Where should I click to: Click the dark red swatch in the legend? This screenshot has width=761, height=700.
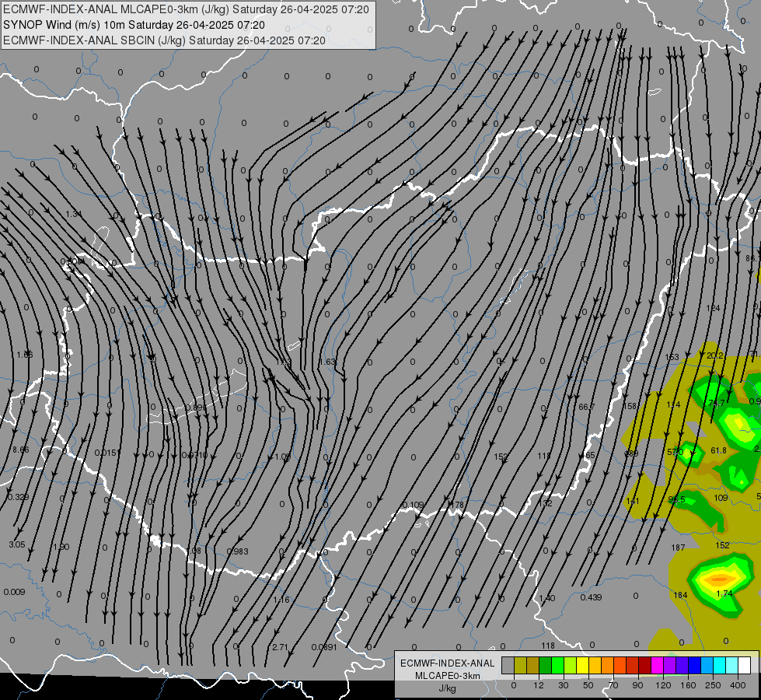[x=644, y=665]
